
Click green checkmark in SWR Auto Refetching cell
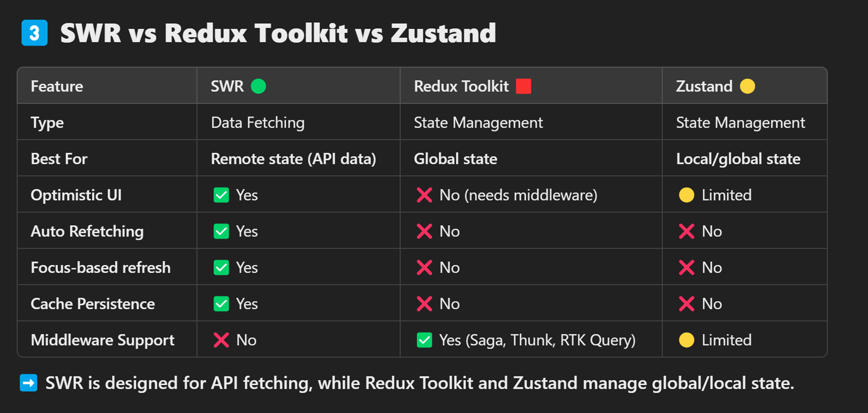(x=221, y=231)
